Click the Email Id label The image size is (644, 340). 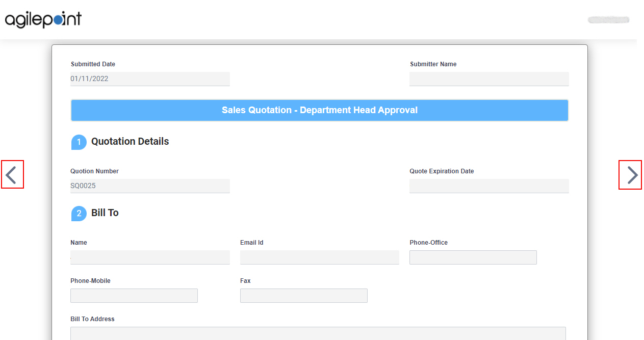pyautogui.click(x=252, y=243)
